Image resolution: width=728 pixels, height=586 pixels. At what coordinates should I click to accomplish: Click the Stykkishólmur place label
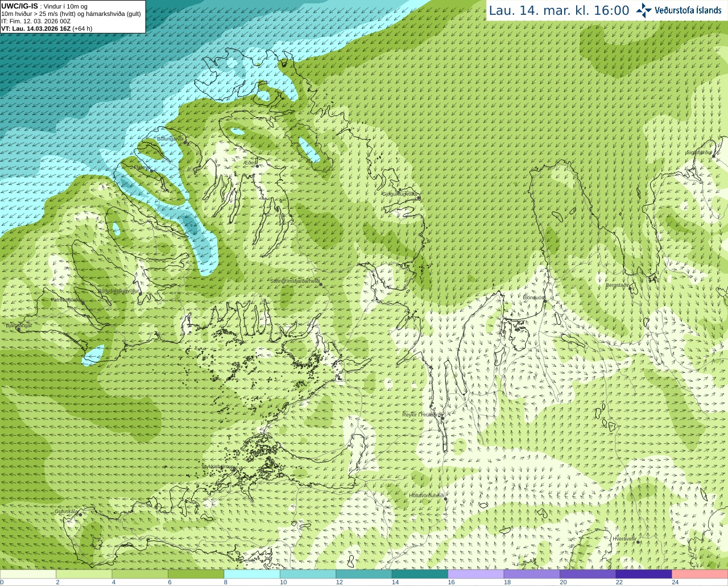coord(218,467)
